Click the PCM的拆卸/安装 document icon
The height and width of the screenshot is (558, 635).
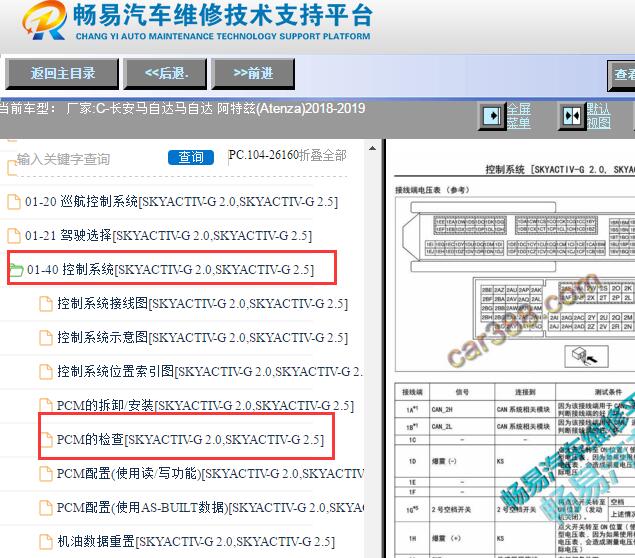tap(46, 405)
